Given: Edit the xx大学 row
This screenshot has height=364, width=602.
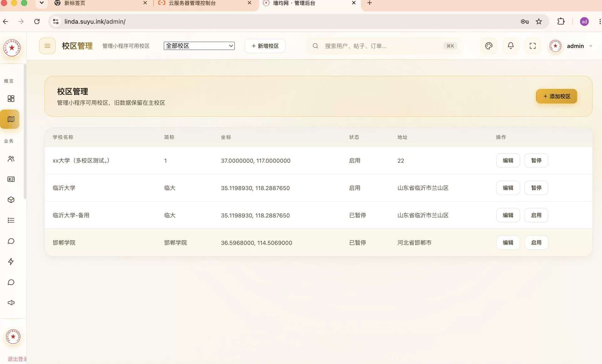Looking at the screenshot, I should coord(508,160).
